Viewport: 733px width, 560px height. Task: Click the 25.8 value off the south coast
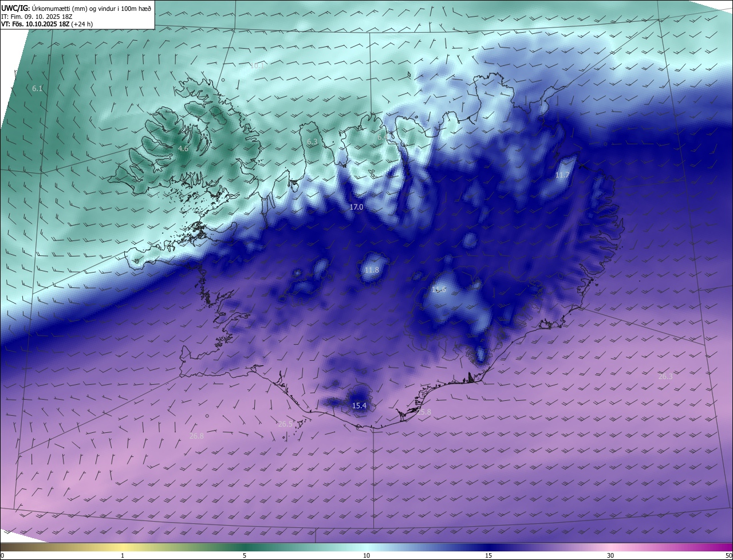pos(424,412)
